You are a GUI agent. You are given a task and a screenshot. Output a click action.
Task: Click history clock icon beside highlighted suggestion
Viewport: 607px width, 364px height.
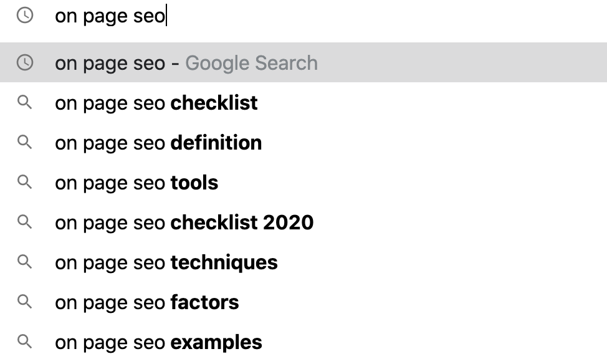(x=24, y=62)
